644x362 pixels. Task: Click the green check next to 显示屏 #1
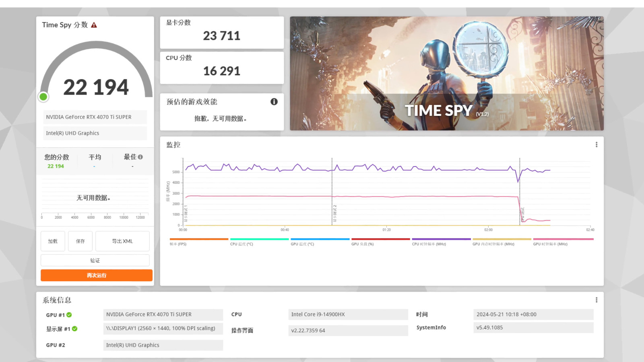click(75, 329)
